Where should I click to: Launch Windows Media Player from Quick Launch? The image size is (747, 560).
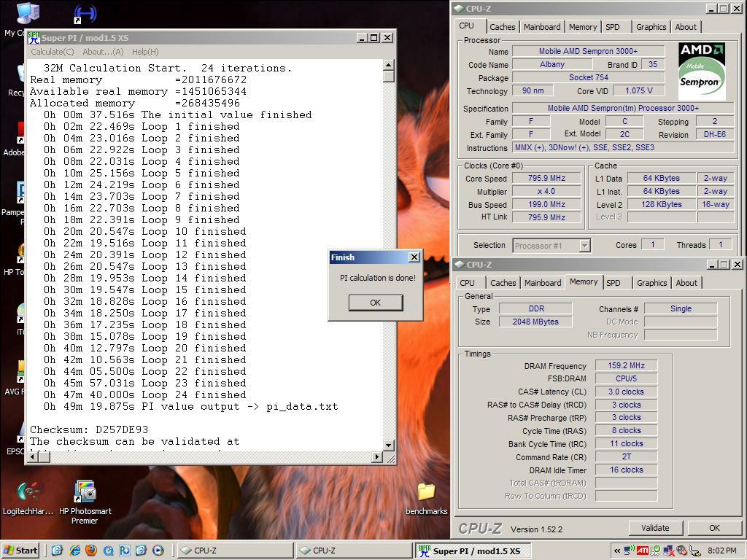click(158, 551)
